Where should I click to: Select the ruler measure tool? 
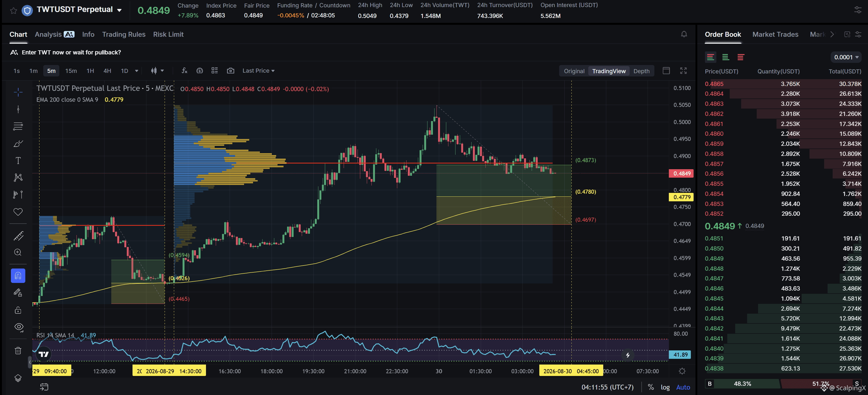click(x=18, y=236)
